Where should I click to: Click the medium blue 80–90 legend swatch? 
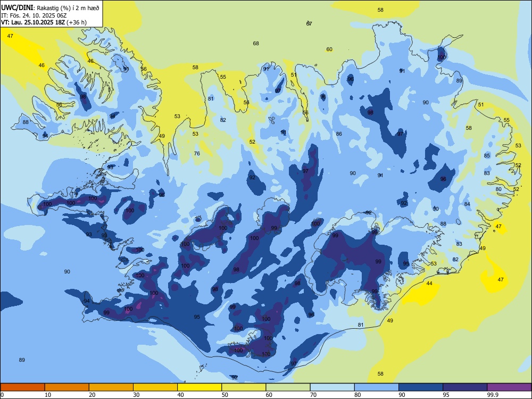(x=376, y=387)
